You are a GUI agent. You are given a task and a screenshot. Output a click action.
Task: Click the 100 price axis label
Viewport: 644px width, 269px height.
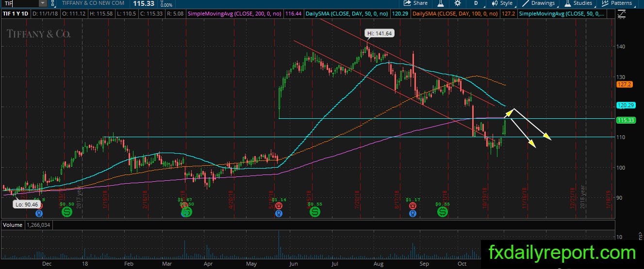pyautogui.click(x=621, y=167)
